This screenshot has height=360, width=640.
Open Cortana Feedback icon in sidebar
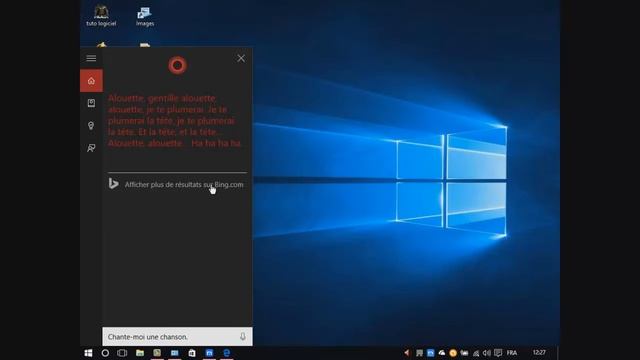(x=91, y=148)
